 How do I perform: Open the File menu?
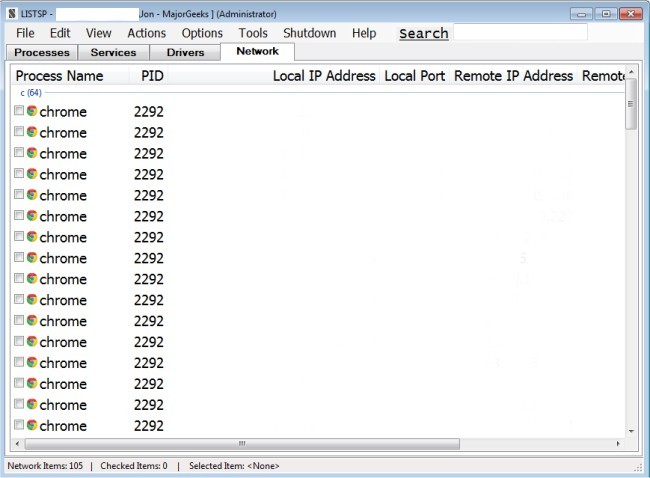coord(25,33)
